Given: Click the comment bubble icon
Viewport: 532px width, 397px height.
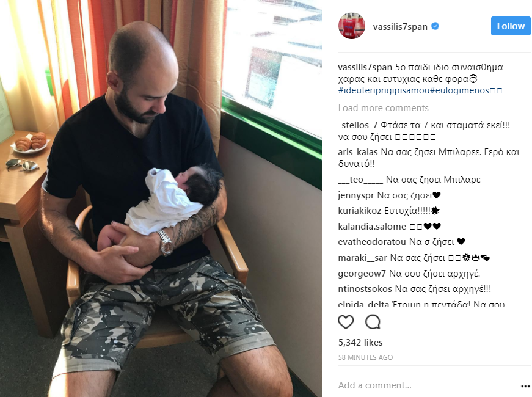Looking at the screenshot, I should 373,322.
